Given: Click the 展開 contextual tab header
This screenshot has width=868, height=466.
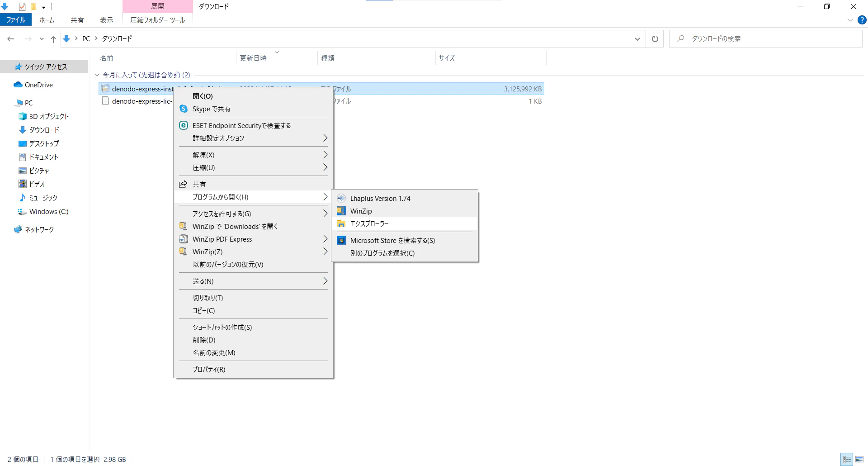Looking at the screenshot, I should [158, 6].
